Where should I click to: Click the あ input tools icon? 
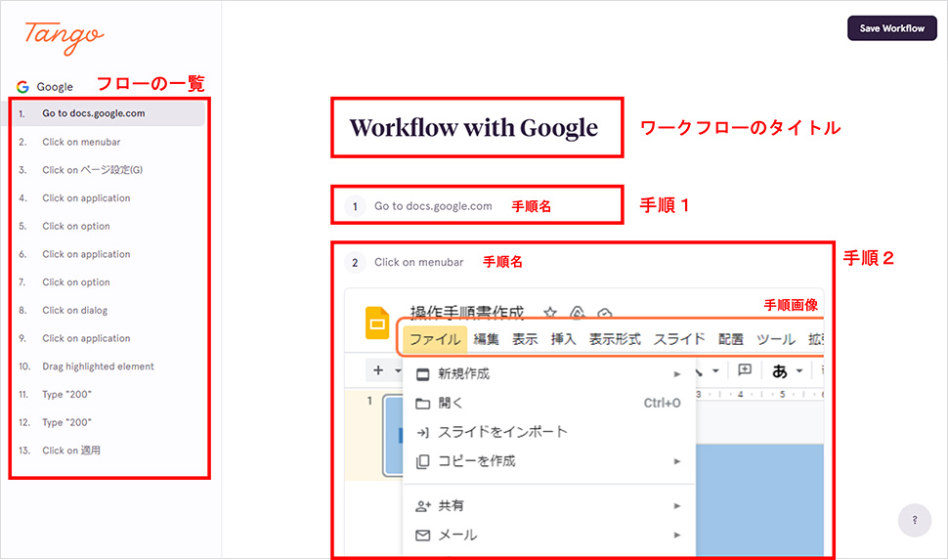(779, 370)
